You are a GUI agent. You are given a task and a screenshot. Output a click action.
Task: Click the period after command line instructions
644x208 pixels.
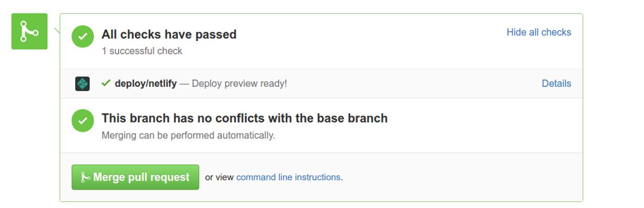click(x=342, y=178)
